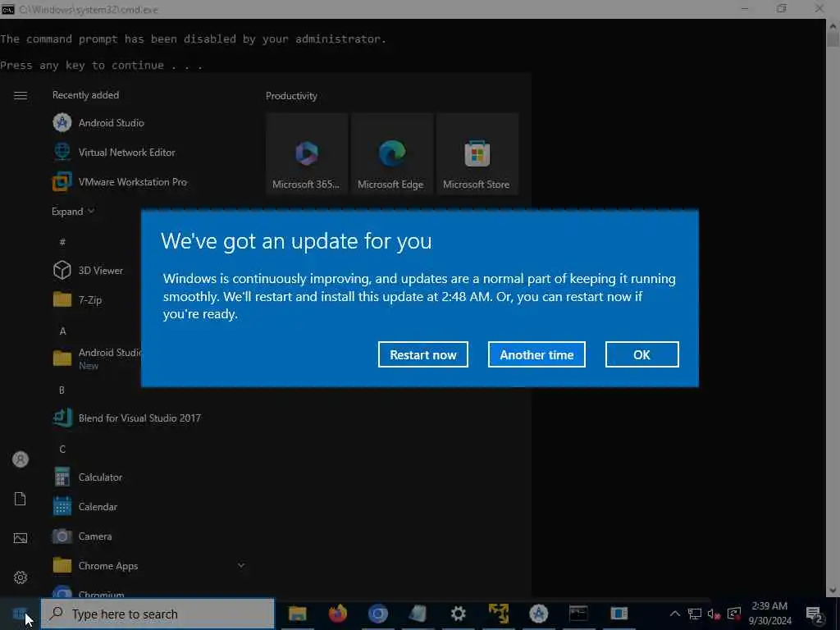Jump to the letter A section header
This screenshot has height=630, width=840.
pyautogui.click(x=62, y=331)
